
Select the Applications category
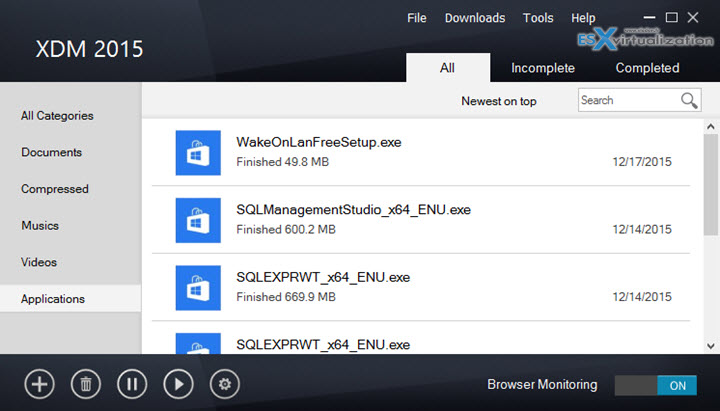pos(71,298)
